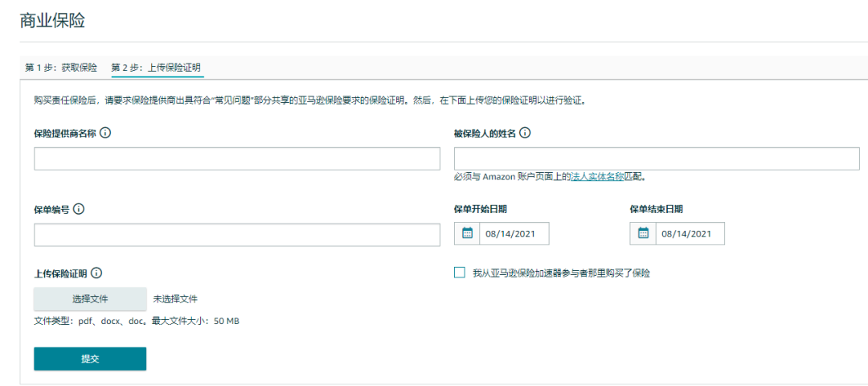This screenshot has height=386, width=868.
Task: Select the 保单编号 input field
Action: pyautogui.click(x=237, y=235)
